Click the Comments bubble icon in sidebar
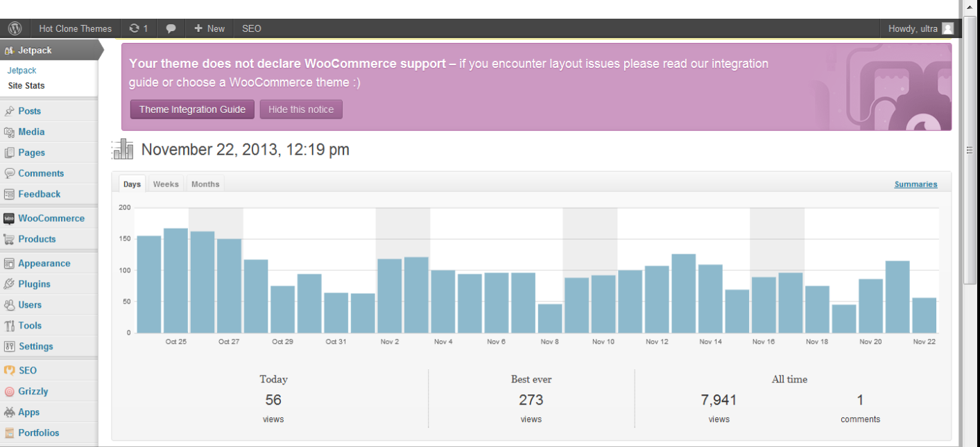The height and width of the screenshot is (447, 980). pos(9,173)
